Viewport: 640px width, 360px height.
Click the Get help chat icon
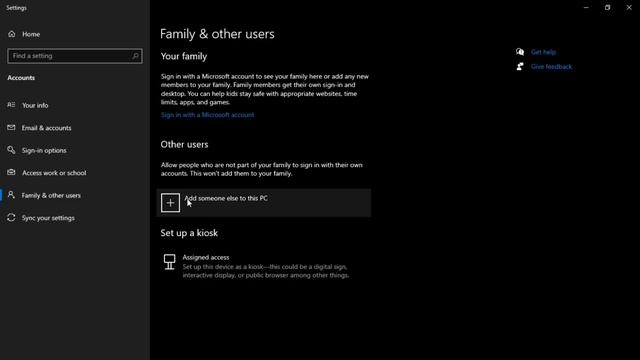click(520, 52)
